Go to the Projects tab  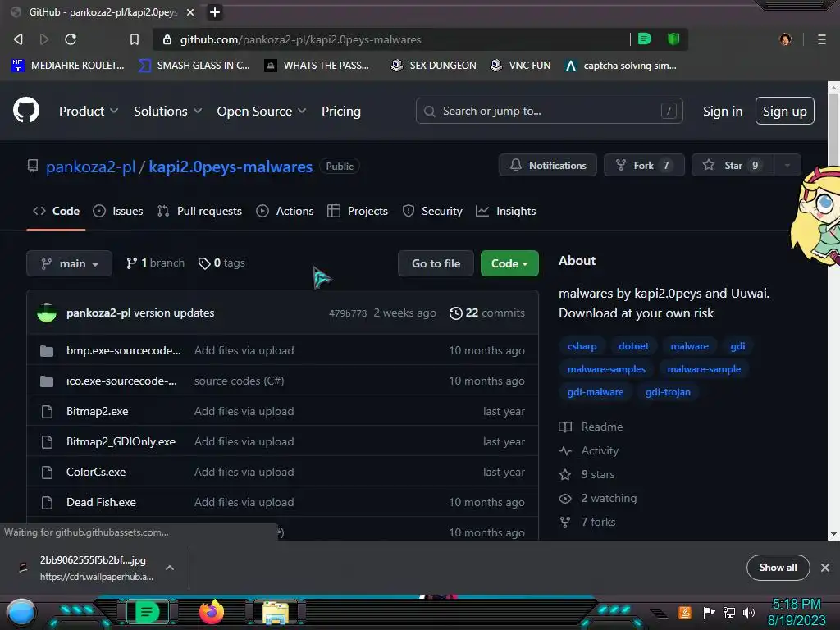358,211
